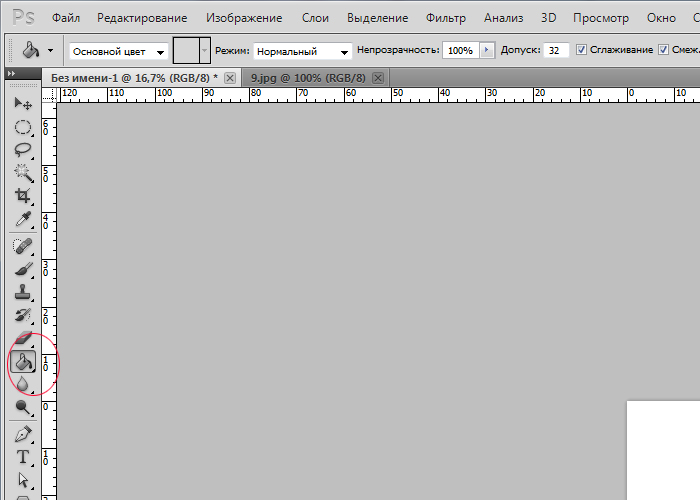Choose the Paint Bucket tool
The image size is (700, 500).
[23, 362]
